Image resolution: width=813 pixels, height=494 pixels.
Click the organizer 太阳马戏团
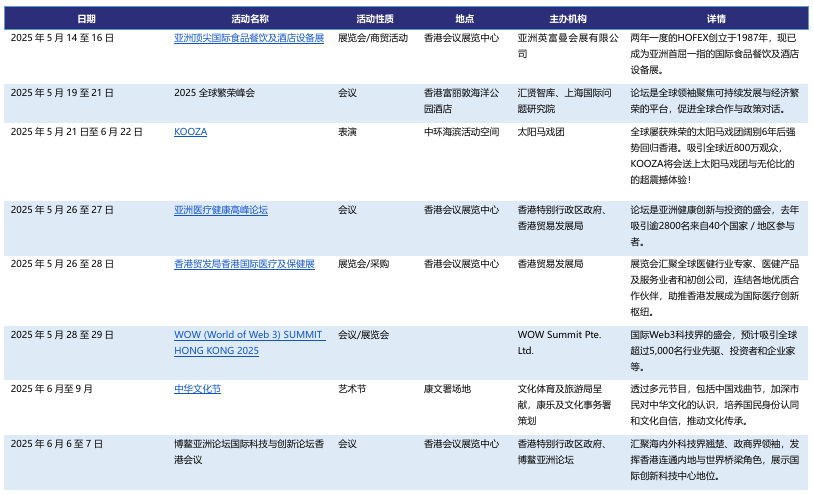pos(540,132)
